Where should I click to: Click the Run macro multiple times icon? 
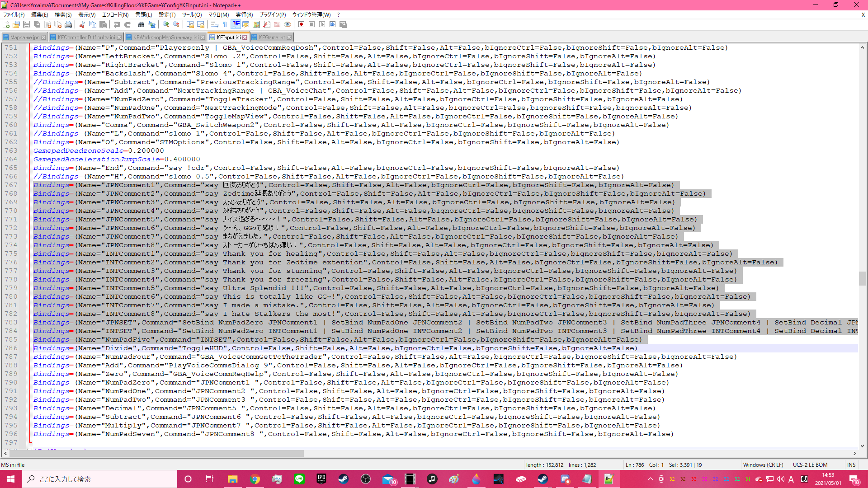click(x=333, y=24)
